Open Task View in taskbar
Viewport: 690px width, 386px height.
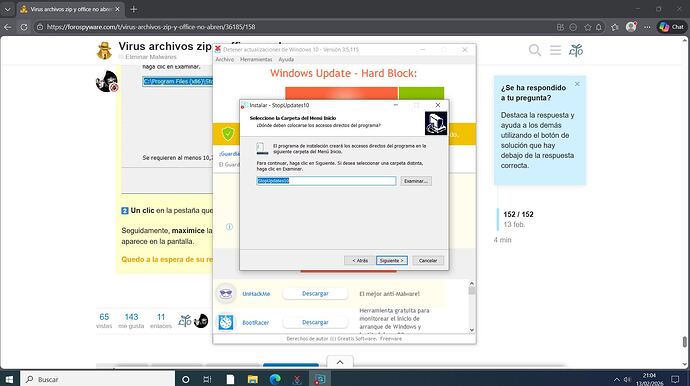207,379
